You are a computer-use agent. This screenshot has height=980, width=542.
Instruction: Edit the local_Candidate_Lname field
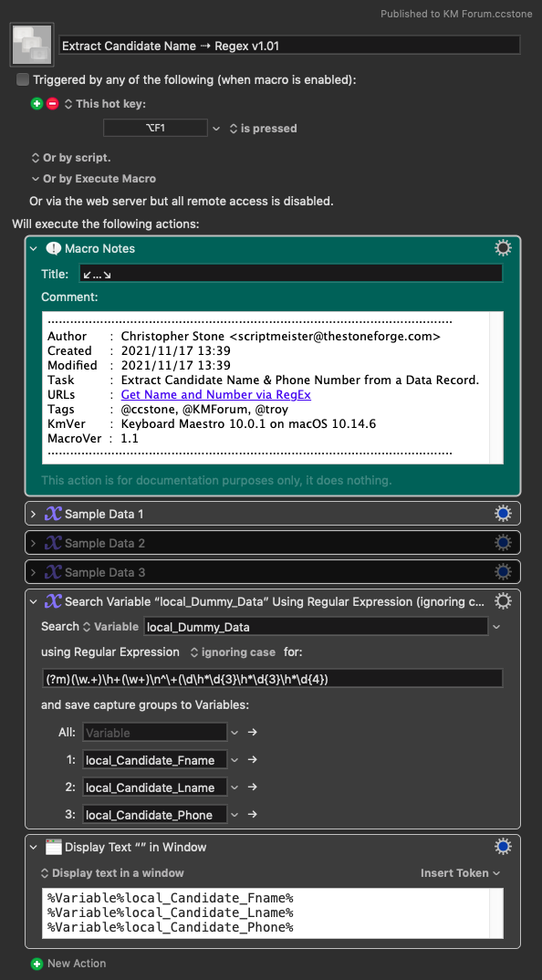click(154, 787)
